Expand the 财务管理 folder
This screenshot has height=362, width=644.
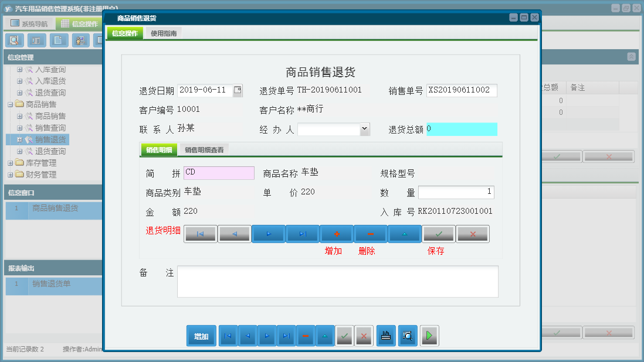point(11,175)
